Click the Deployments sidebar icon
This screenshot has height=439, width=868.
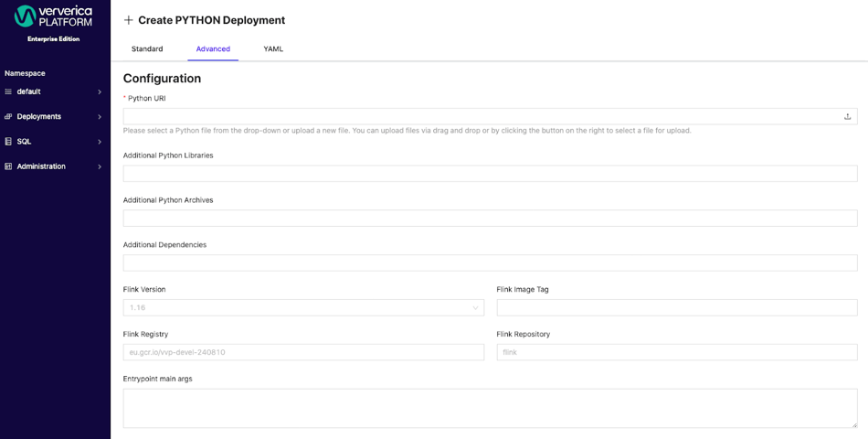tap(7, 116)
